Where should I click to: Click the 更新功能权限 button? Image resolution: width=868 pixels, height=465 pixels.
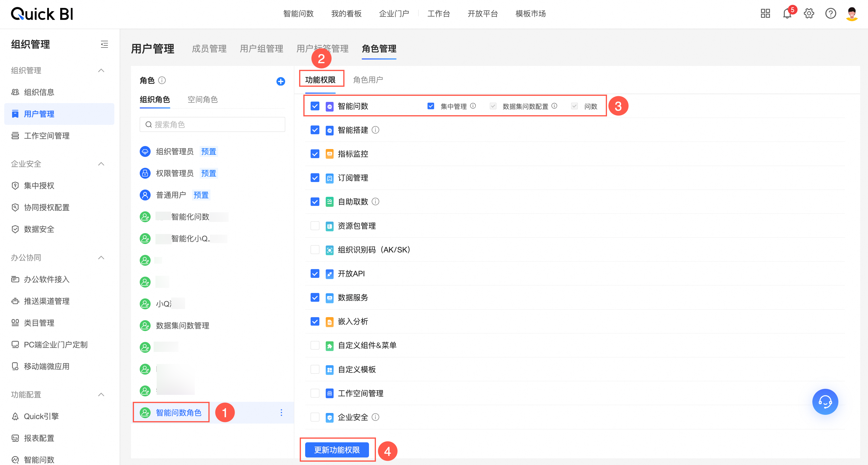pyautogui.click(x=337, y=450)
